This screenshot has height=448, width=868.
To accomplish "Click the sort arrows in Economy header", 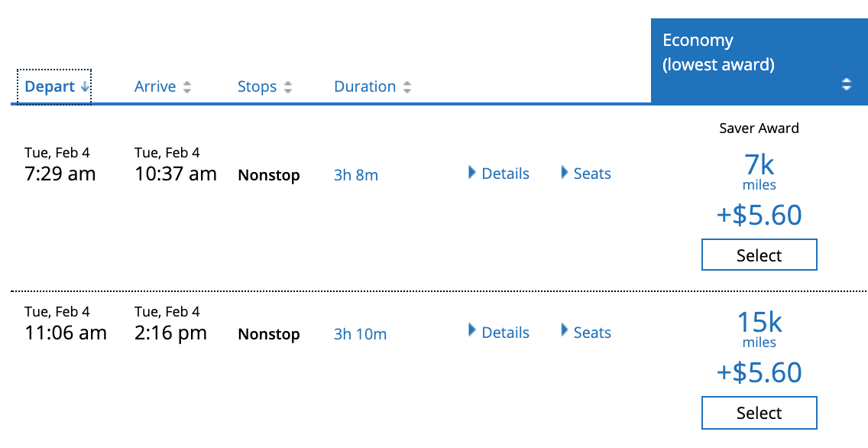I will click(x=846, y=85).
